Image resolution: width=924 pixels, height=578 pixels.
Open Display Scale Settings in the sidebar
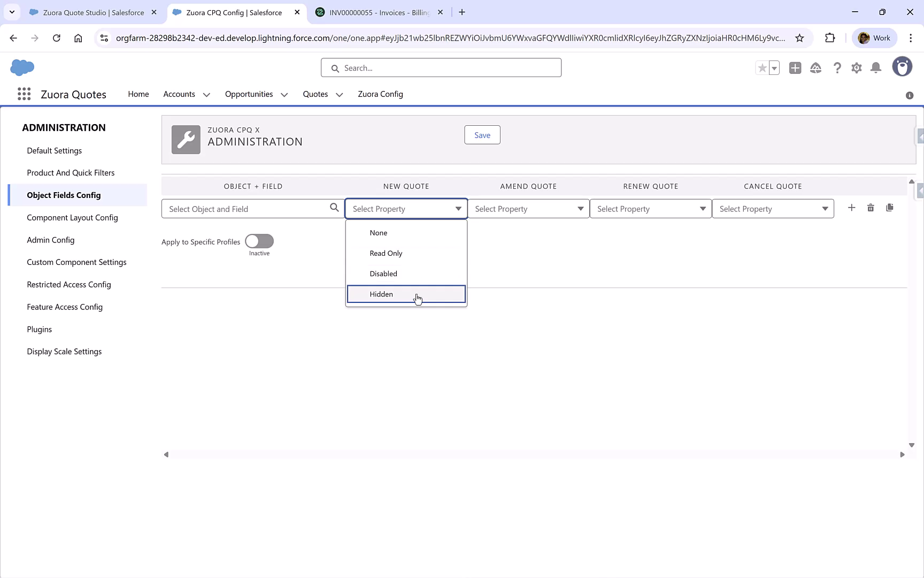tap(64, 351)
